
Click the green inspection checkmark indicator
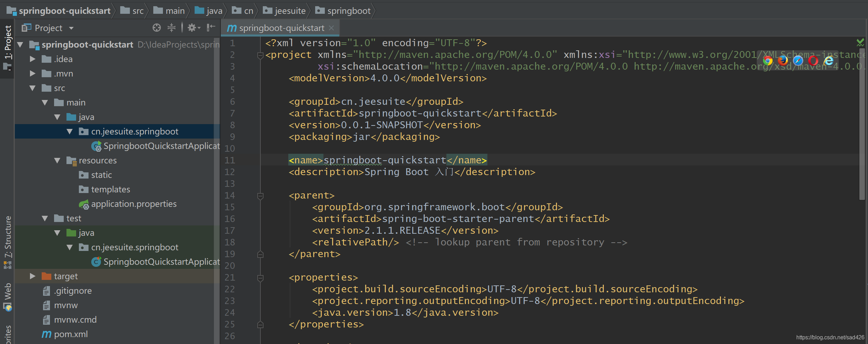pyautogui.click(x=860, y=42)
